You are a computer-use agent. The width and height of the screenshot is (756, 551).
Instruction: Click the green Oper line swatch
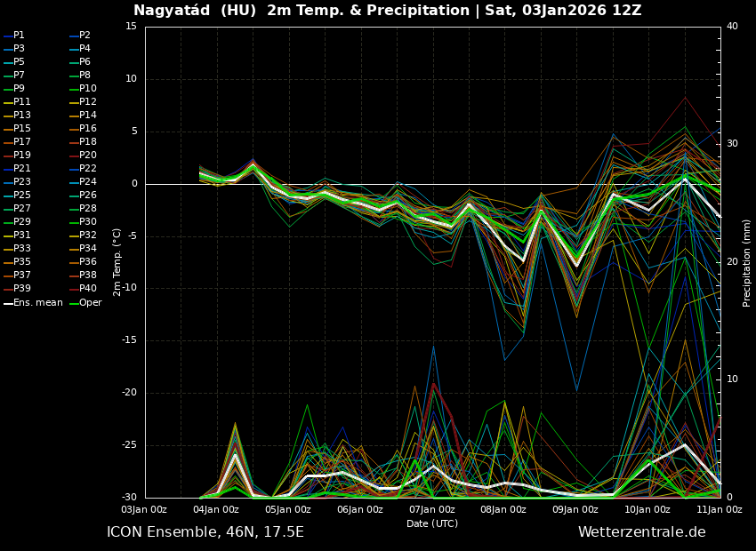pos(74,303)
